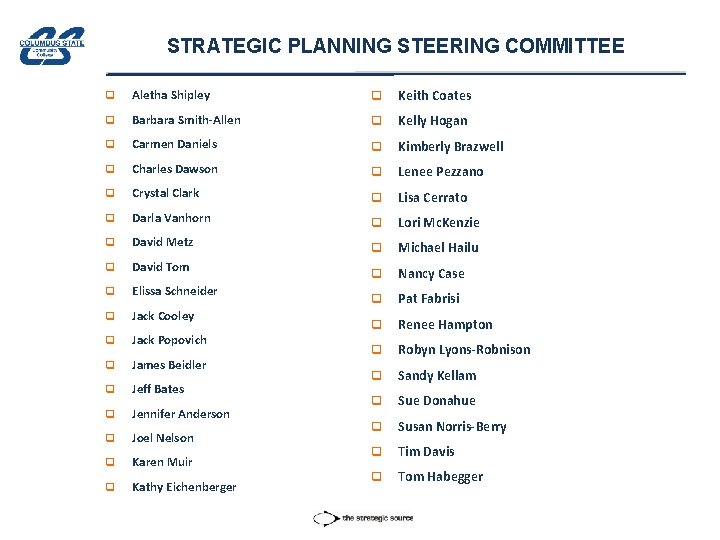
Task: Click the square bullet next to Nancy Case
Action: tap(376, 274)
